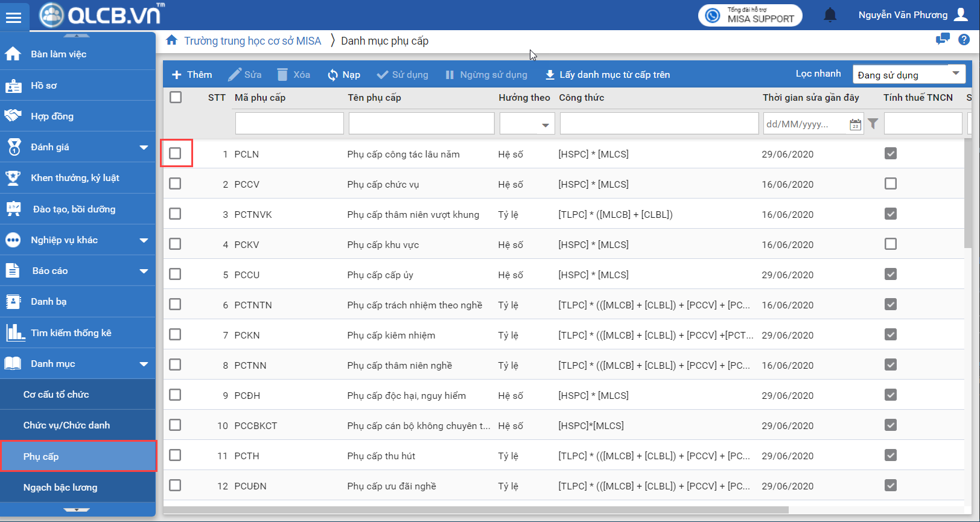Screen dimensions: 980x522
Task: Click the Nạp refresh button
Action: (344, 75)
